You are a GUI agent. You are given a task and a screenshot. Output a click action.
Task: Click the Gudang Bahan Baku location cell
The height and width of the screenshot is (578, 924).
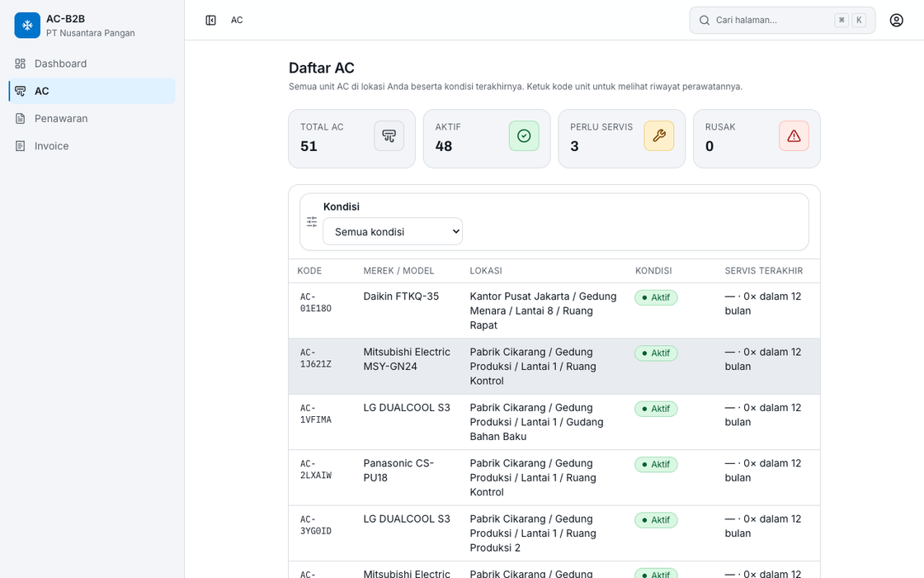(x=537, y=422)
